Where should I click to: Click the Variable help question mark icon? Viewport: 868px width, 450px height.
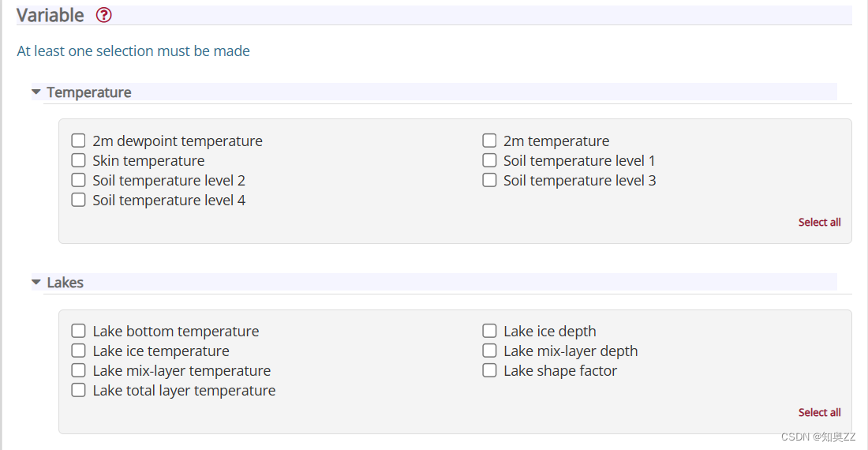click(x=104, y=15)
